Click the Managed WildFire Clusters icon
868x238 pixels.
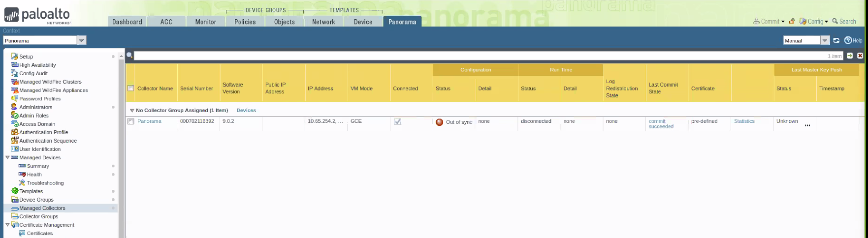(x=15, y=82)
